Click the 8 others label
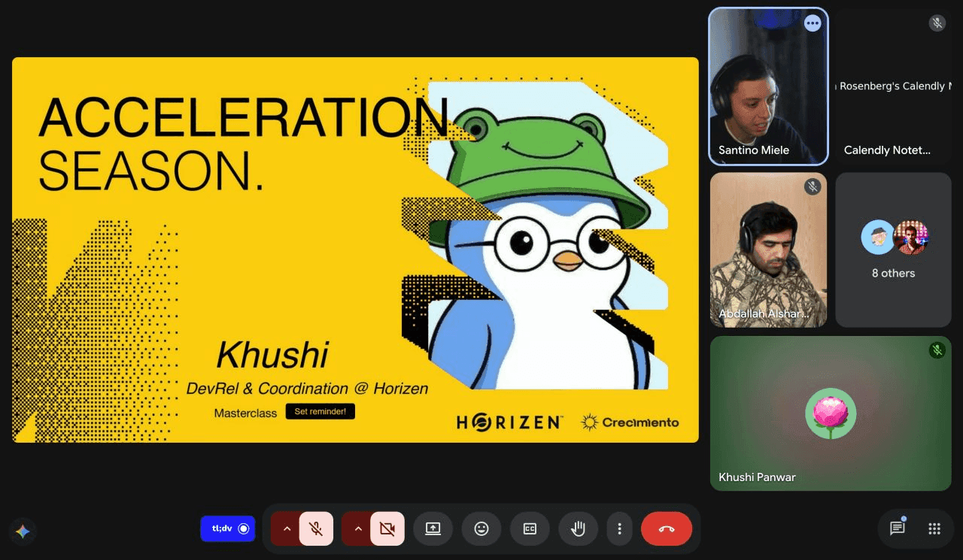 tap(893, 273)
